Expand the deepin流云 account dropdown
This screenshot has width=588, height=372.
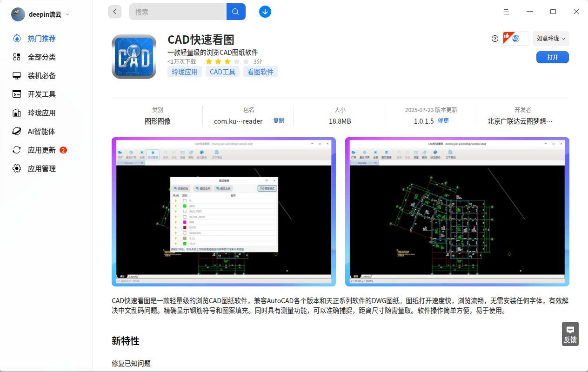(67, 14)
